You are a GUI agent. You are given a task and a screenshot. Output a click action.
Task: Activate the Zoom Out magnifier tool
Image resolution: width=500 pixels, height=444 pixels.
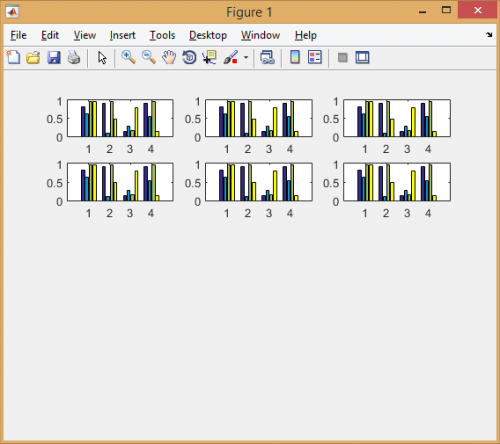click(x=149, y=57)
